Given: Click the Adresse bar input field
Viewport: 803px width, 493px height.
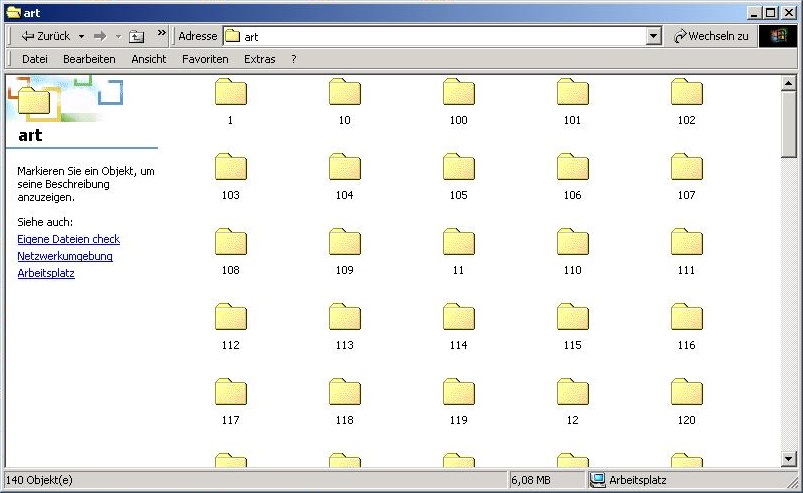Looking at the screenshot, I should (x=435, y=36).
